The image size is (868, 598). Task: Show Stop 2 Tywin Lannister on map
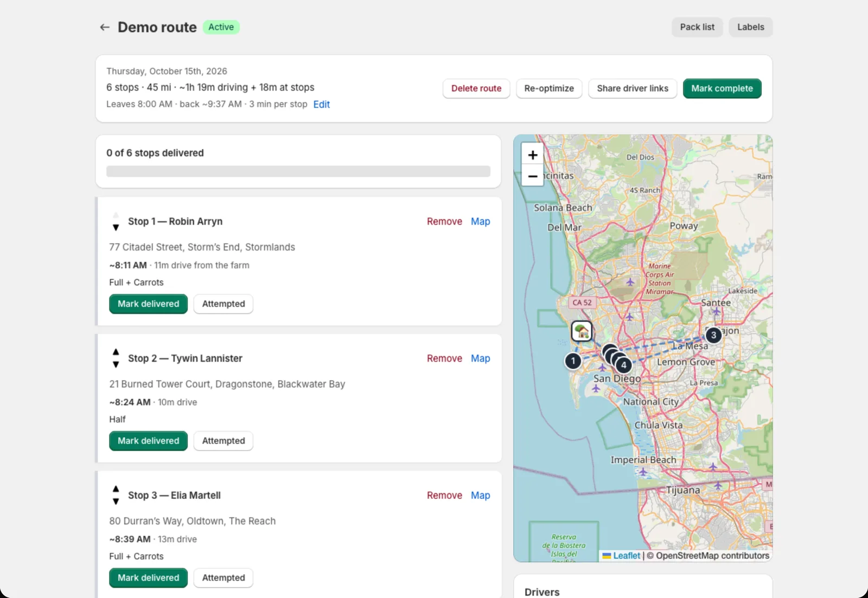[x=480, y=358]
